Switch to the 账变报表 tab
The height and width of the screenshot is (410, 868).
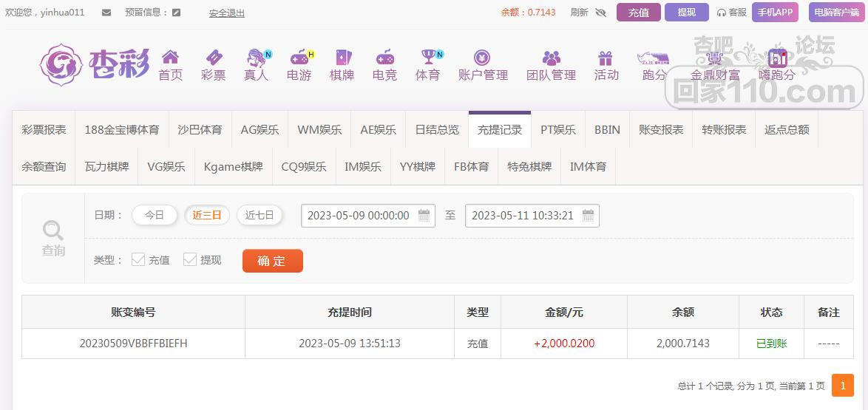click(x=660, y=129)
